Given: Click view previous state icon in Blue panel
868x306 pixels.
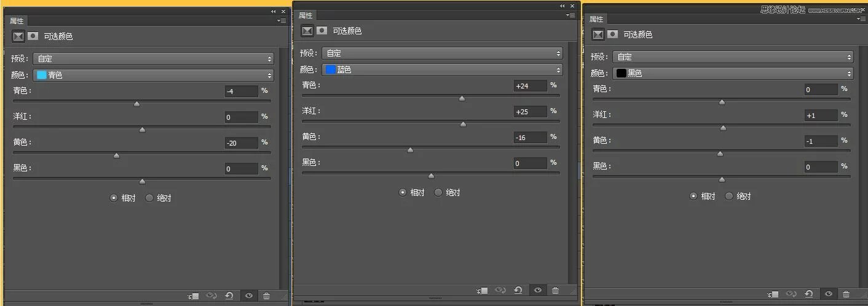Looking at the screenshot, I should (x=500, y=291).
